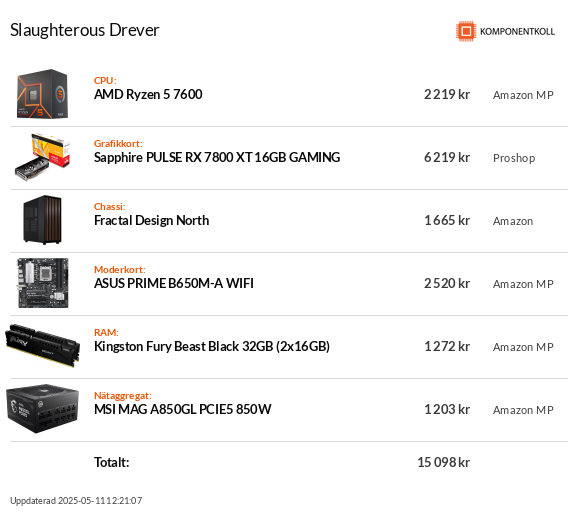The width and height of the screenshot is (577, 514).
Task: Click the KOMPONENTKOLL brand text
Action: 517,32
